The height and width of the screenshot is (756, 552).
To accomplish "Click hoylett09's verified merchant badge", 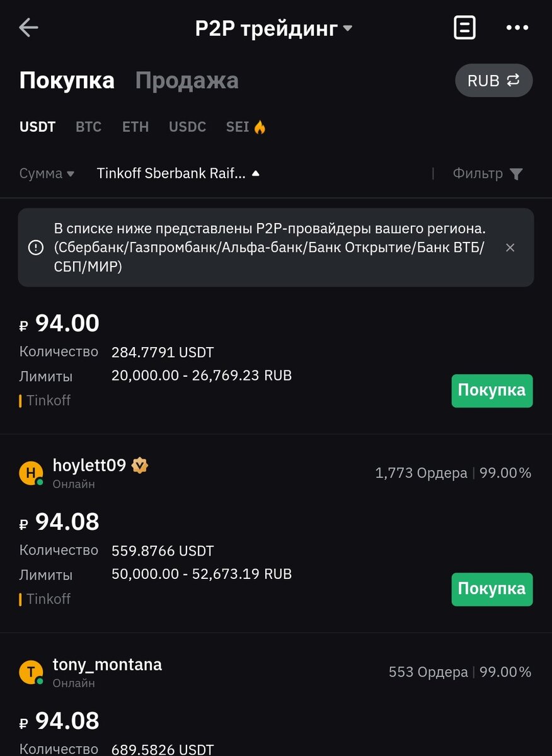I will tap(140, 466).
